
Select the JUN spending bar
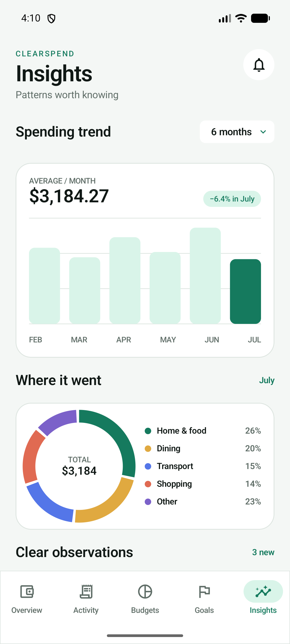click(205, 276)
